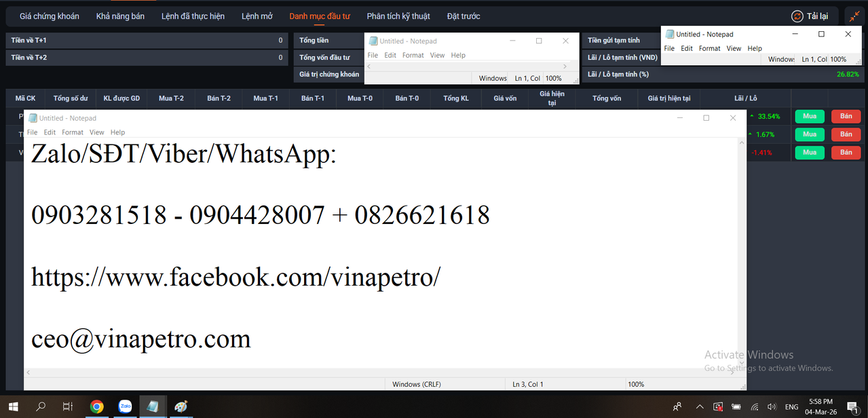Click the Zalo/SĐT/Viber/WhatsApp line
The height and width of the screenshot is (418, 868).
click(x=183, y=155)
